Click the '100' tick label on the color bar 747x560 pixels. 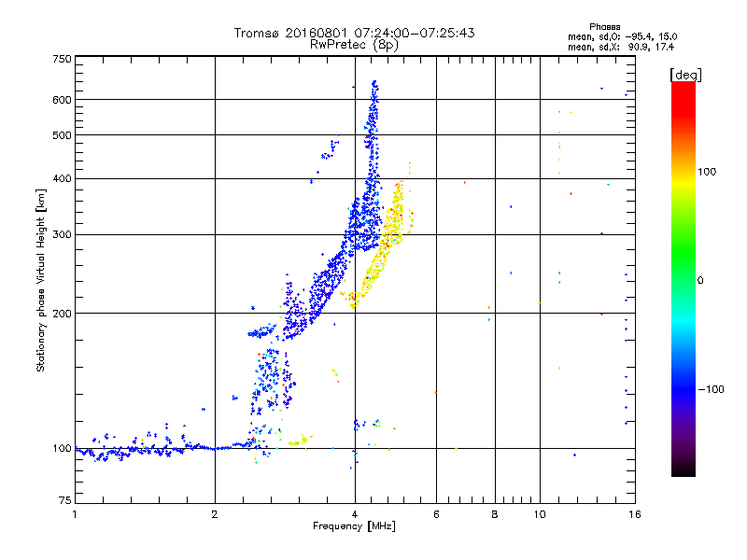[707, 172]
